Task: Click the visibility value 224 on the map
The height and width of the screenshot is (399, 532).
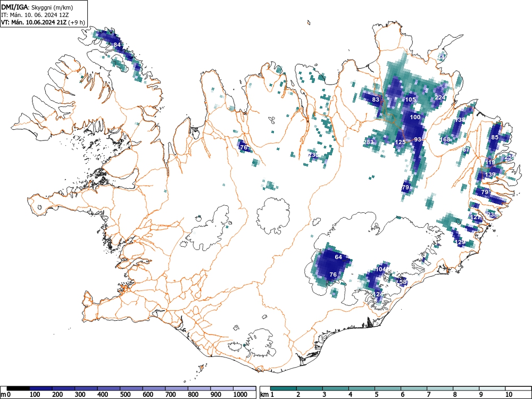Action: 440,97
